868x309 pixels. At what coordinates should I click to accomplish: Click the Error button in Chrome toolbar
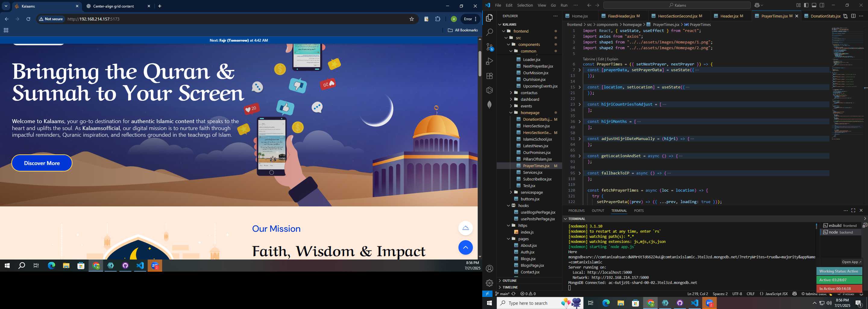click(470, 19)
